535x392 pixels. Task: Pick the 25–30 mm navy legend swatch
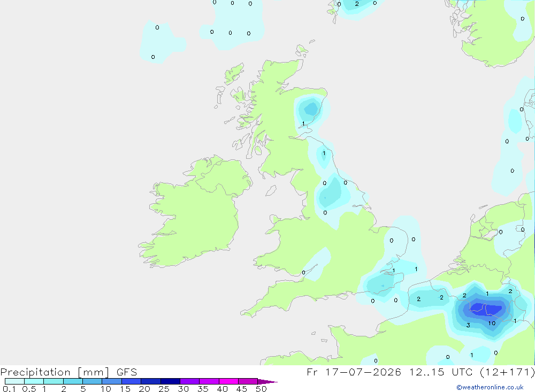(x=170, y=381)
